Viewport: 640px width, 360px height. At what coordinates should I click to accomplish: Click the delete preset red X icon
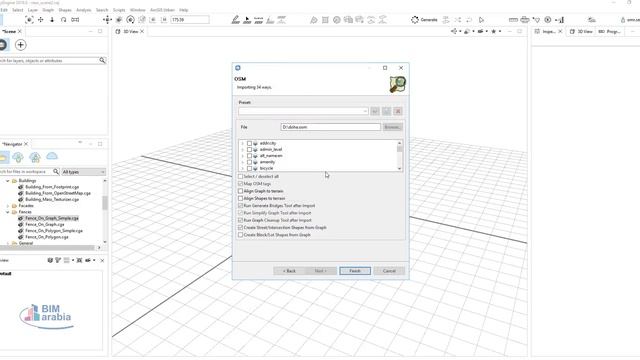pyautogui.click(x=398, y=111)
